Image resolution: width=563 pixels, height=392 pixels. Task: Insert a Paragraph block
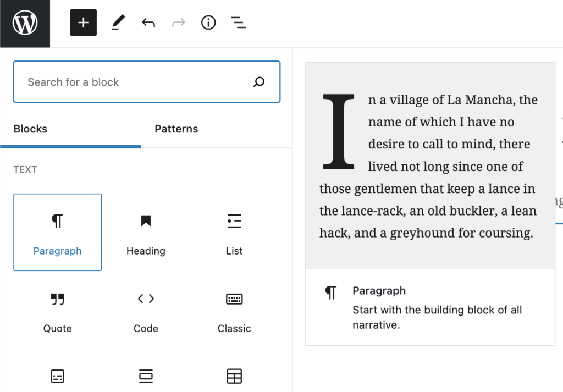58,232
